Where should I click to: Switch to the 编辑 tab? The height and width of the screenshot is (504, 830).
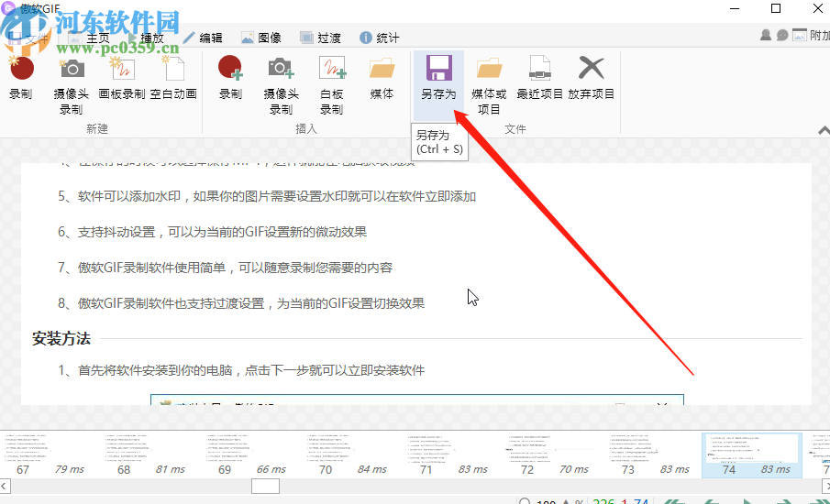(x=204, y=38)
